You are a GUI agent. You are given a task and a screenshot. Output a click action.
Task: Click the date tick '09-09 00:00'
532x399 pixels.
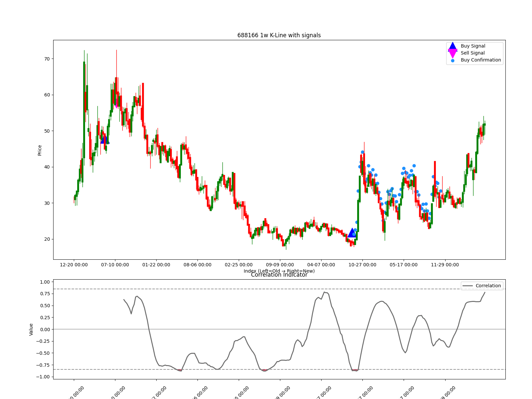(x=280, y=265)
